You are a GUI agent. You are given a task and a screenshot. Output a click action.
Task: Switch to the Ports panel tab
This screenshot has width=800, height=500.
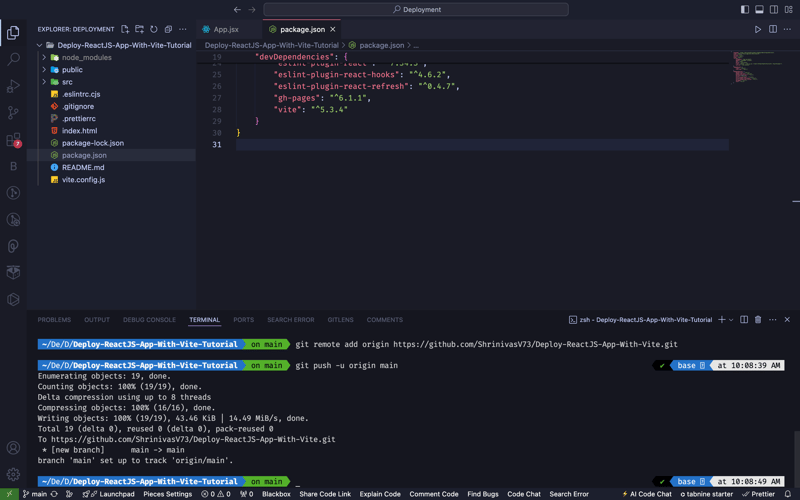[x=243, y=319]
